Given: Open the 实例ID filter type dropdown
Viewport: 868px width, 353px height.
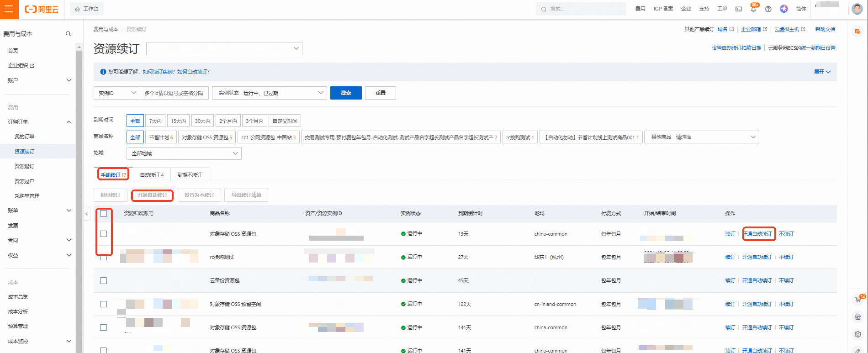Looking at the screenshot, I should coord(116,93).
